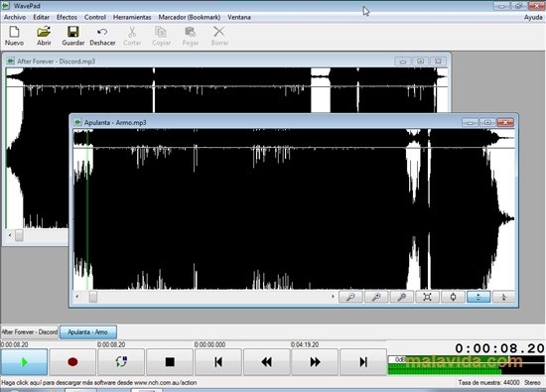Image resolution: width=546 pixels, height=392 pixels.
Task: Click the Stereo label in status bar
Action: [532, 383]
